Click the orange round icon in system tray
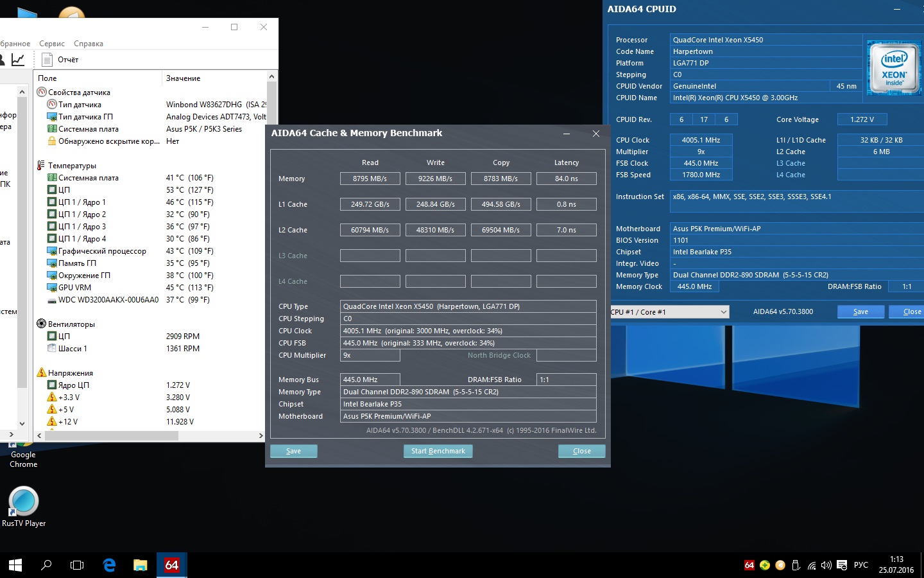The width and height of the screenshot is (924, 578). (x=780, y=565)
